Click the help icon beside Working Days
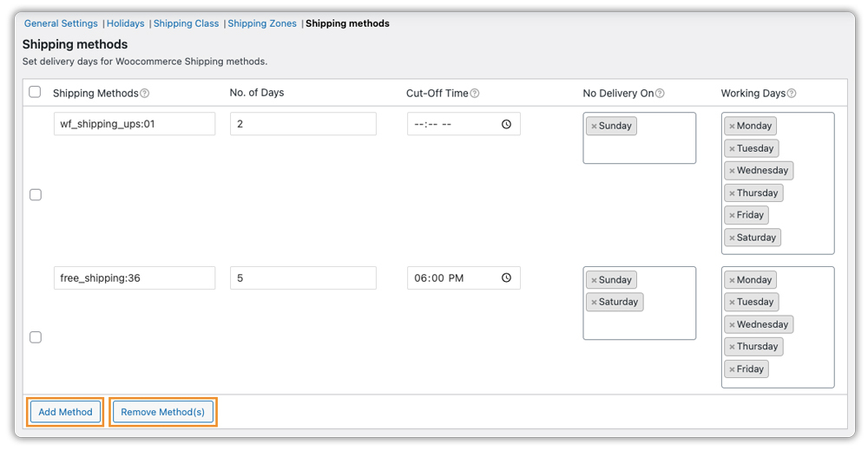Viewport: 868px width, 450px height. click(792, 94)
